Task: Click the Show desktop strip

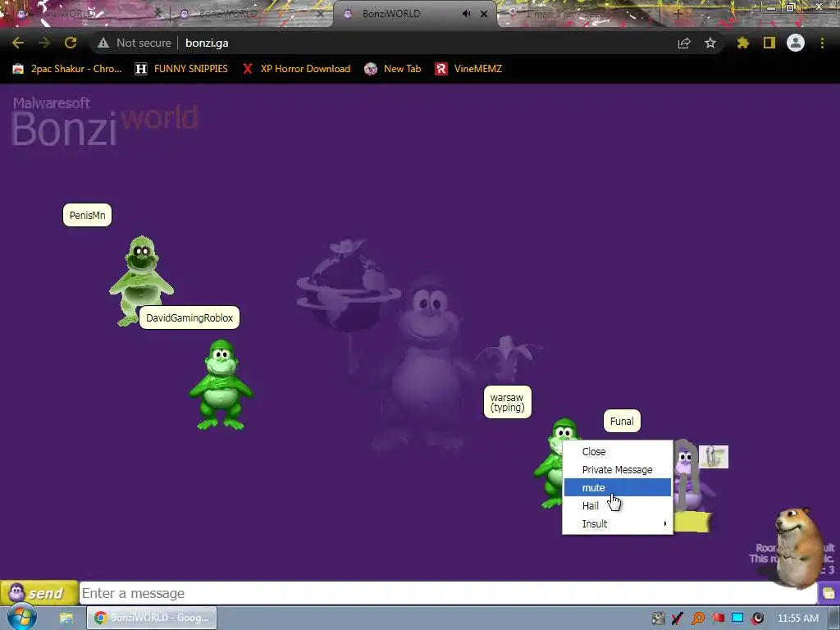Action: [x=834, y=619]
